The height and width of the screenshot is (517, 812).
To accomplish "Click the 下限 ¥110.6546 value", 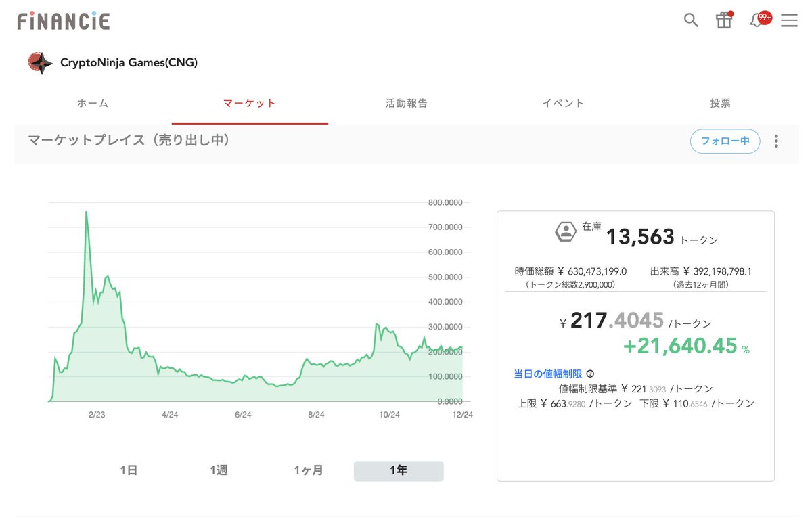I will [x=696, y=403].
